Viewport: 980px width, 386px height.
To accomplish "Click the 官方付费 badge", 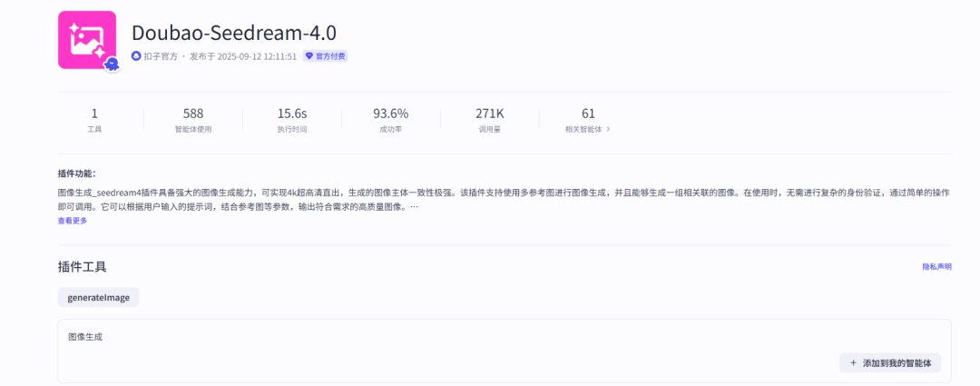I will [325, 56].
